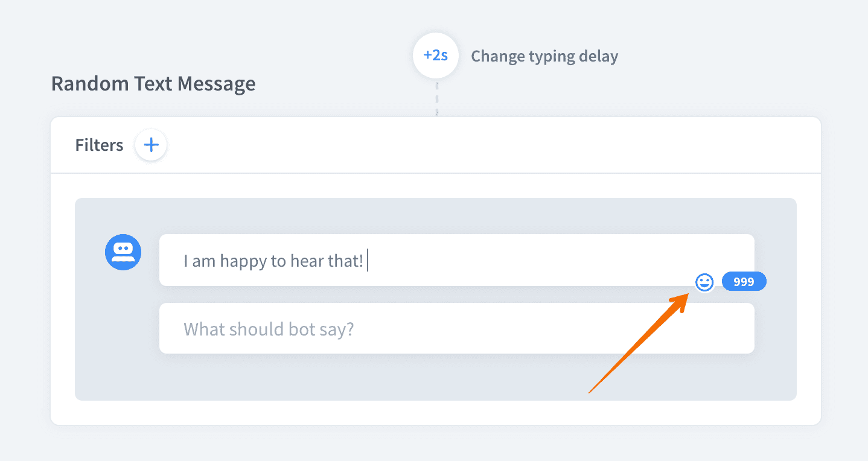868x461 pixels.
Task: Click the Random Text Message heading
Action: [153, 83]
